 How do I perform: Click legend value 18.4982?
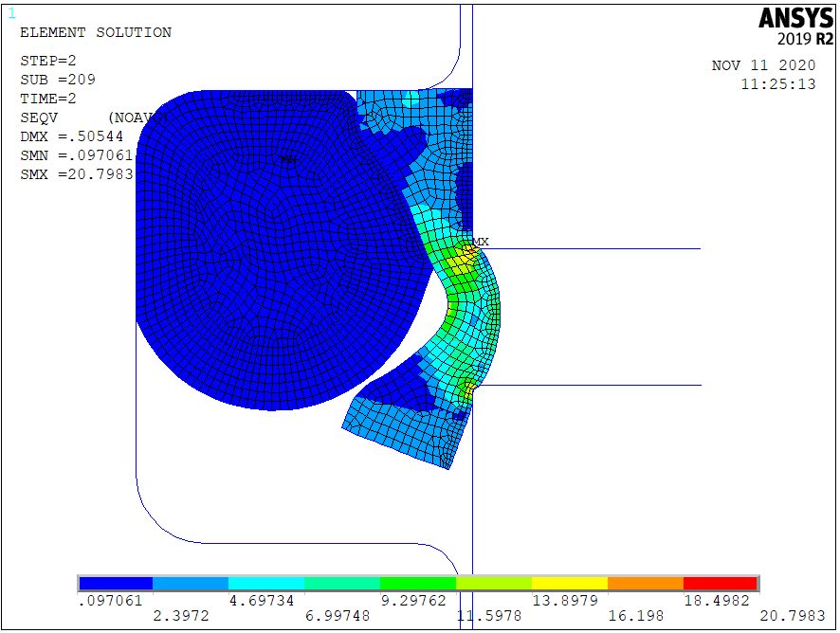coord(717,601)
